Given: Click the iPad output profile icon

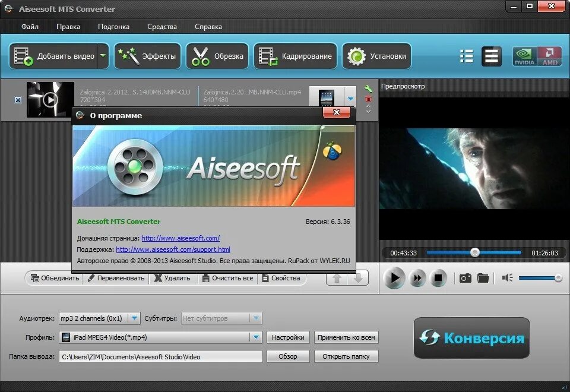Looking at the screenshot, I should coord(326,97).
